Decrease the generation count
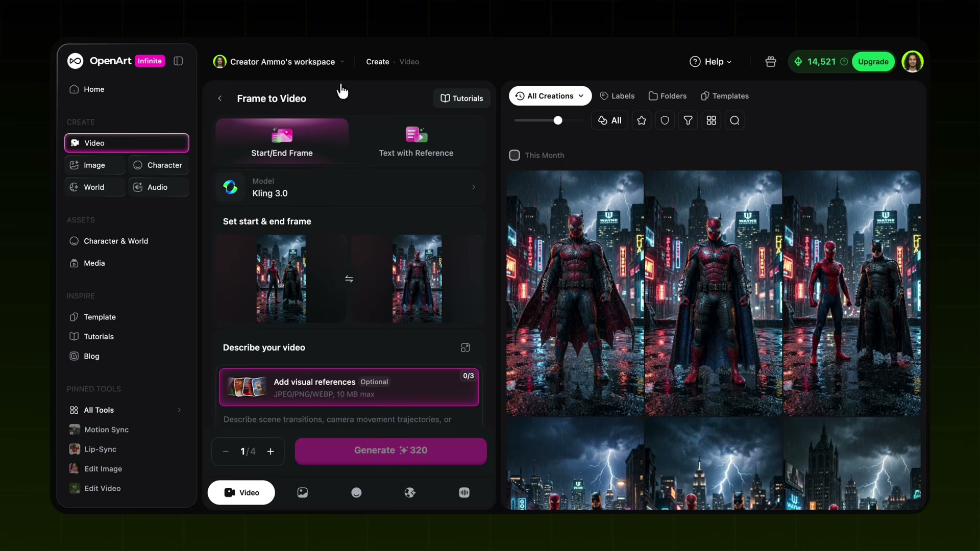Screen dimensions: 980x551 click(x=226, y=452)
